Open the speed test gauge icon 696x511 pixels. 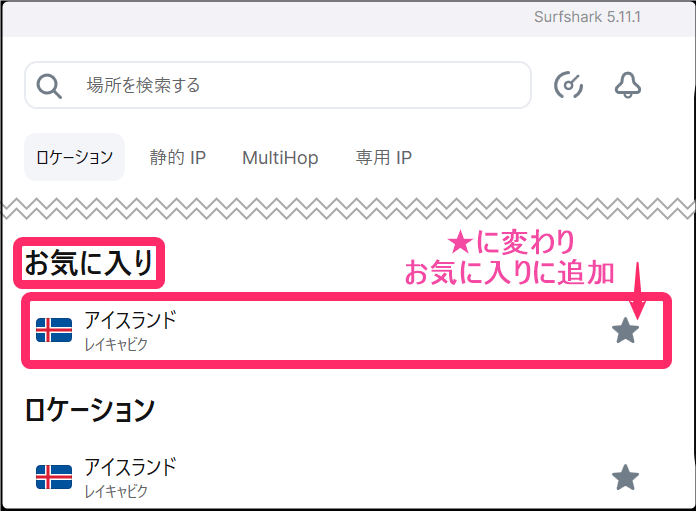coord(568,85)
